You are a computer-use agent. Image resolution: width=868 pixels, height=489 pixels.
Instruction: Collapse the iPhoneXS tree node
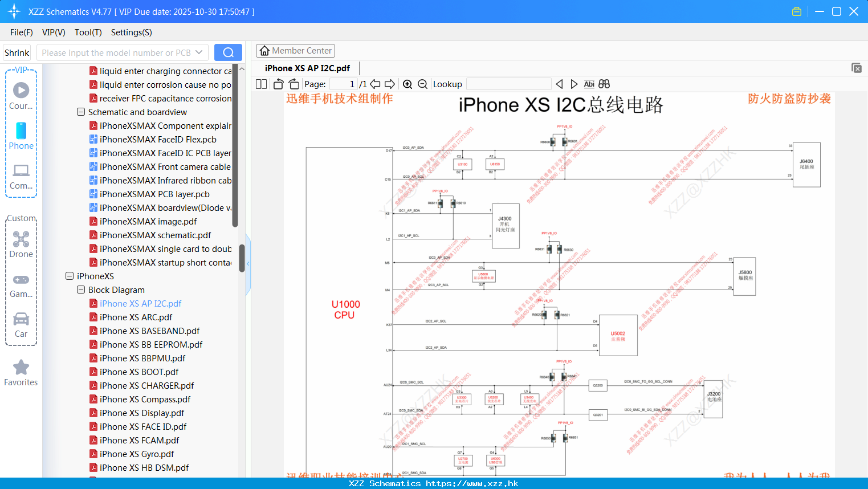(70, 276)
